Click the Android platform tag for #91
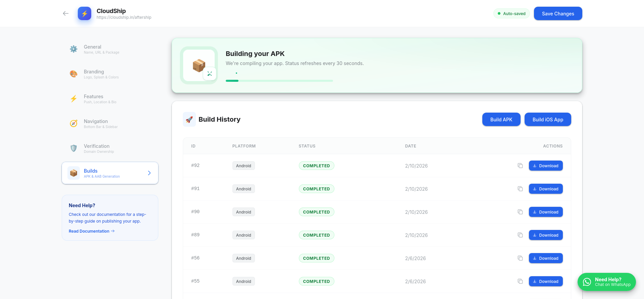The width and height of the screenshot is (644, 299). click(x=244, y=189)
